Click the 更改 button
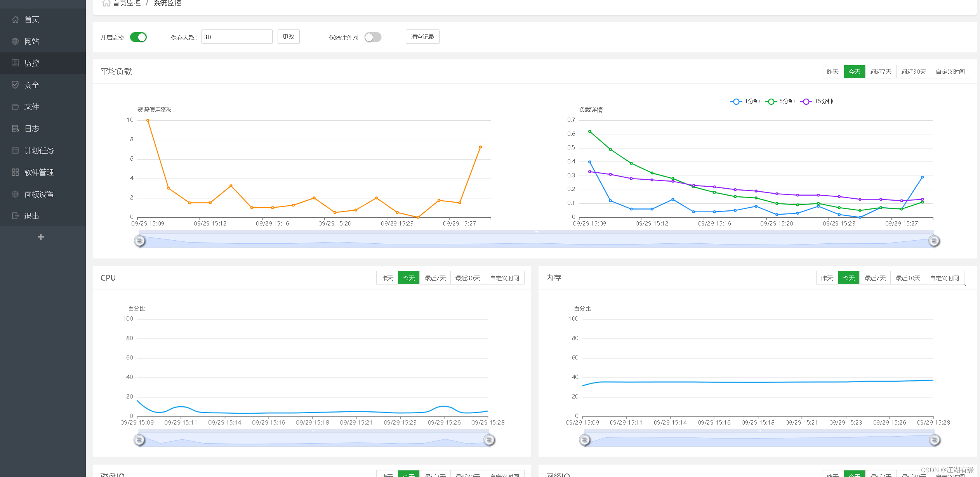Viewport: 980px width, 477px height. 288,37
